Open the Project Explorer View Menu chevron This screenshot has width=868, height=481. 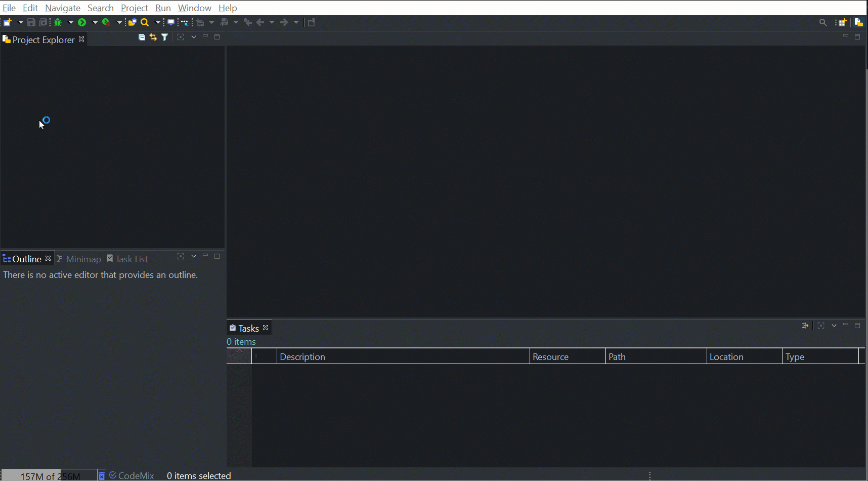194,37
